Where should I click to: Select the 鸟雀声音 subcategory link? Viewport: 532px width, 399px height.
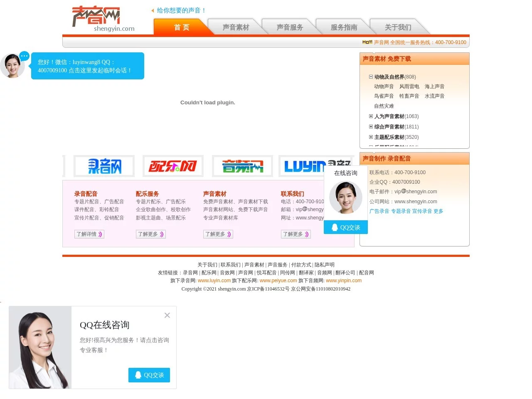coord(384,96)
